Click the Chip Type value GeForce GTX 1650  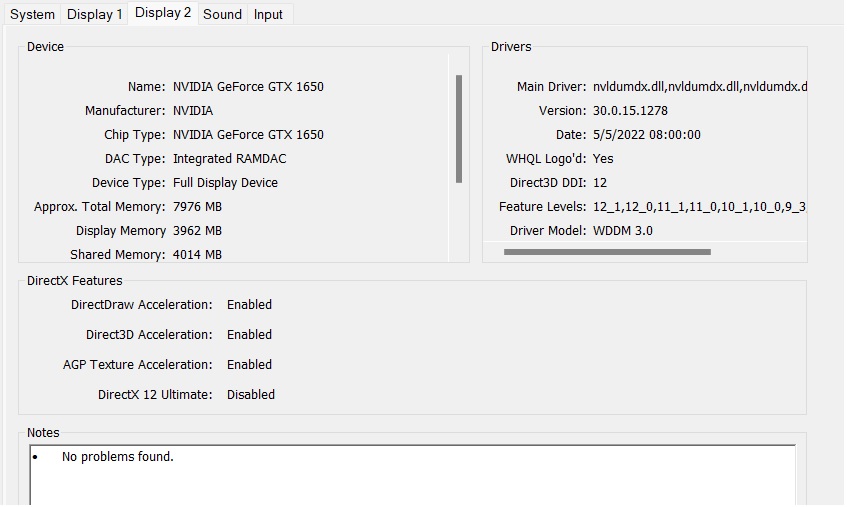tap(248, 134)
